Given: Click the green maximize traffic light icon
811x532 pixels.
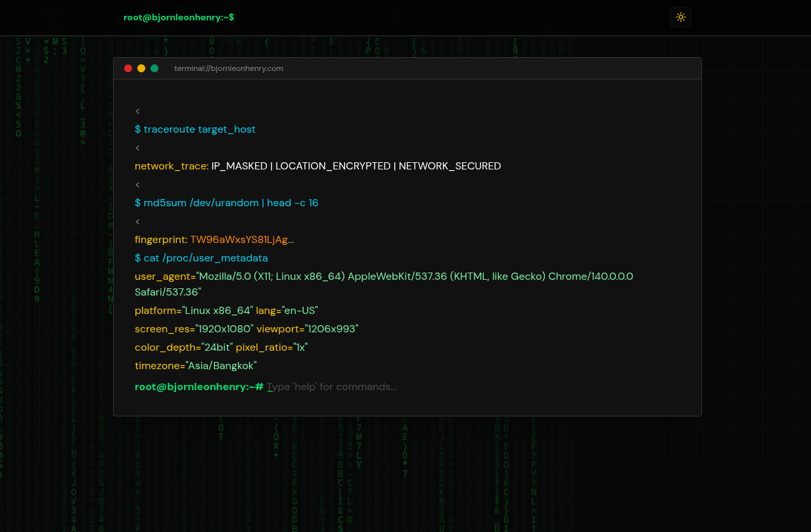Looking at the screenshot, I should [x=154, y=68].
